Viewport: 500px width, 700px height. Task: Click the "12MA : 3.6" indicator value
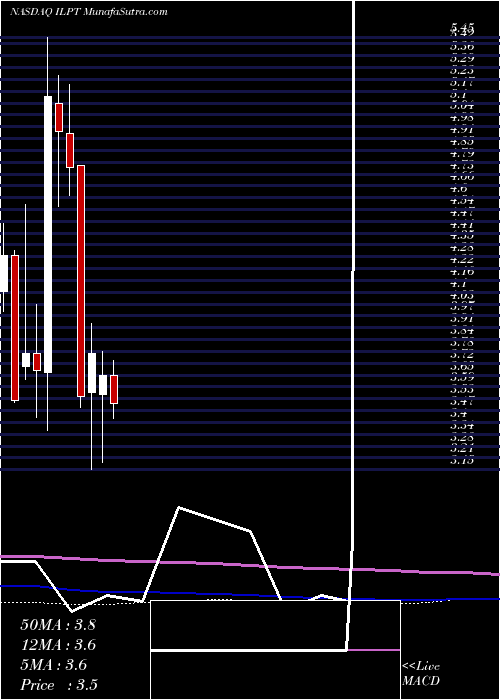[58, 645]
